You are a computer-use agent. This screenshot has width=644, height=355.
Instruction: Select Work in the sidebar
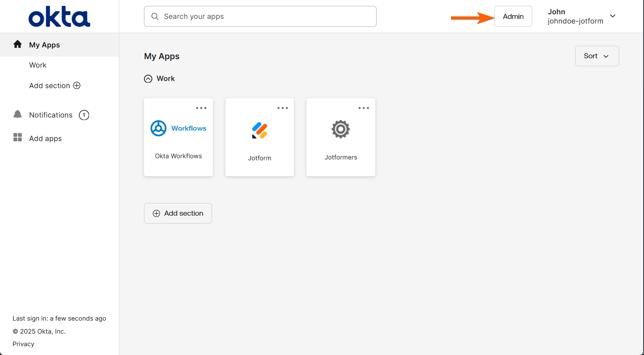pos(38,65)
